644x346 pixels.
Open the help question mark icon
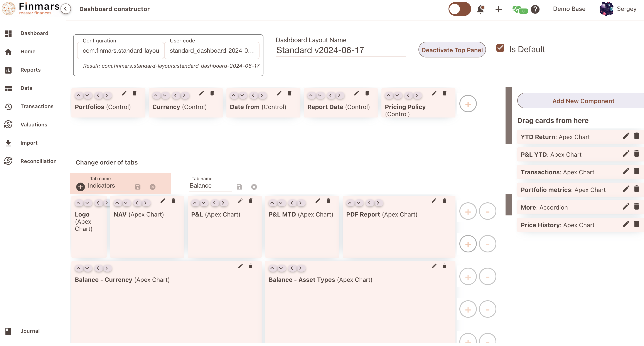coord(535,9)
